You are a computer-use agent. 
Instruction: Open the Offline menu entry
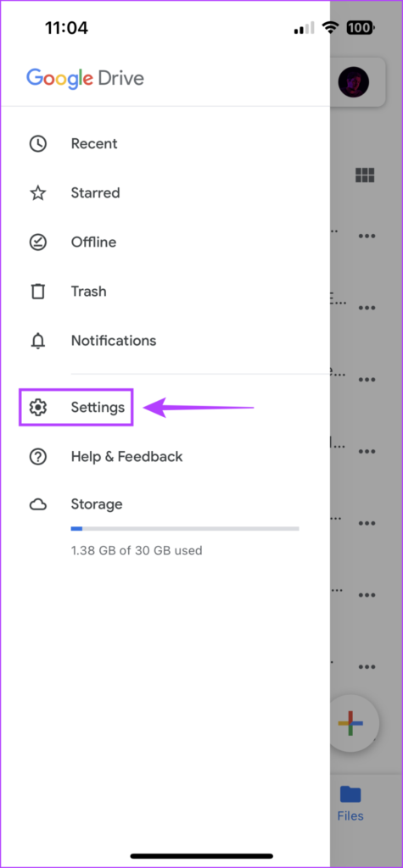point(93,242)
